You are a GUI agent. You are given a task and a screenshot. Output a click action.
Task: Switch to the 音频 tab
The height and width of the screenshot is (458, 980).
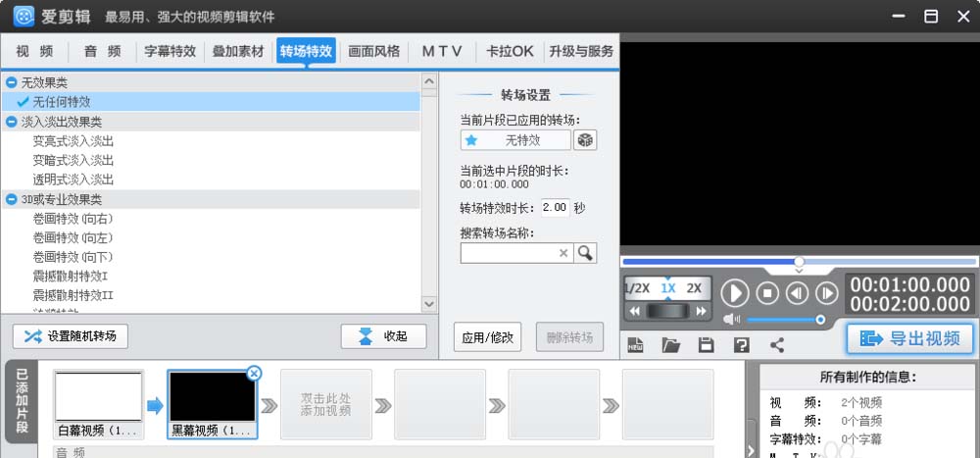pyautogui.click(x=103, y=51)
